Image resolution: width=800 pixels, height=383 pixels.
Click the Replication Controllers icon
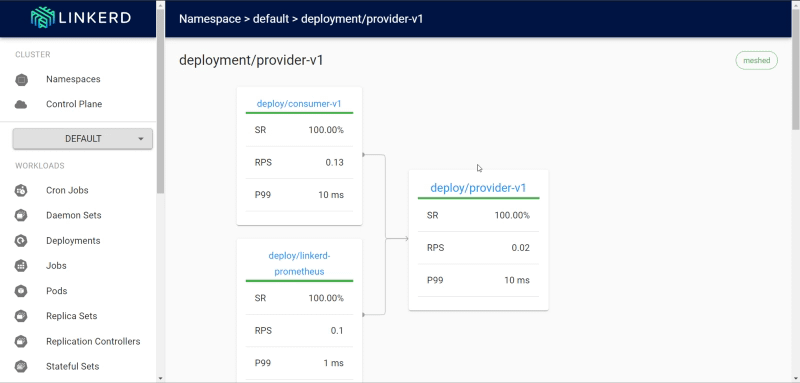[21, 341]
